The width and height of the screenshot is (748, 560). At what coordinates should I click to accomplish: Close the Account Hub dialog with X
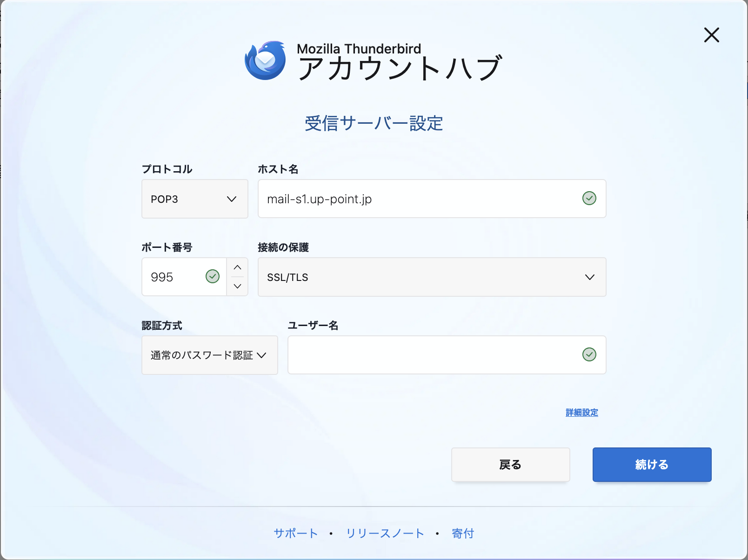[711, 35]
